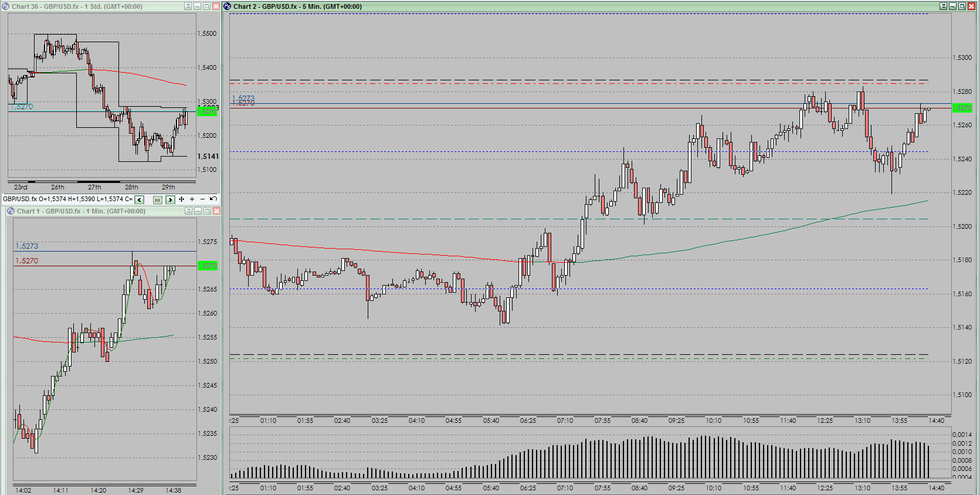Click the 14:40 time label below Chart 2's price pane
The image size is (980, 495).
937,421
